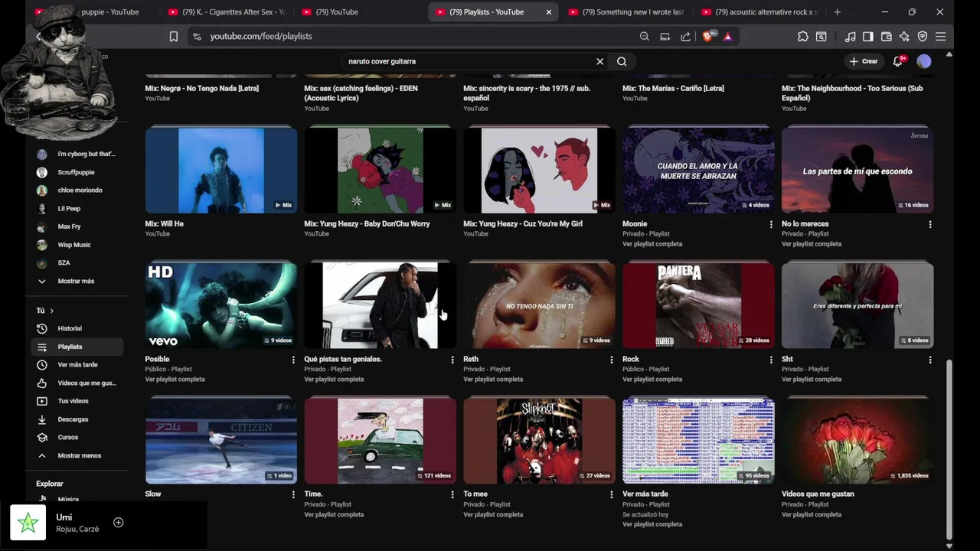The width and height of the screenshot is (980, 551).
Task: Open the chloe moriondo subscription channel
Action: 75,190
